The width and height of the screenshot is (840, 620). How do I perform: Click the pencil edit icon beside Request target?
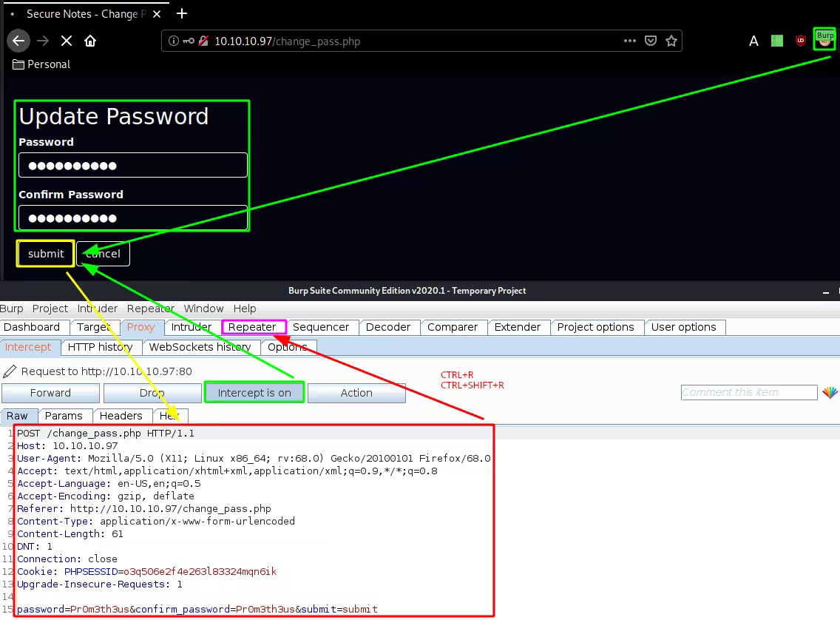tap(10, 371)
